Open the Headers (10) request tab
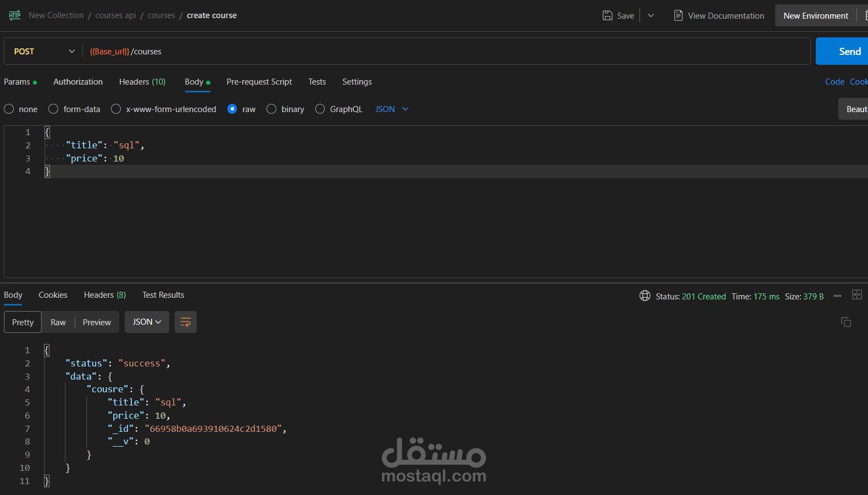 [142, 82]
